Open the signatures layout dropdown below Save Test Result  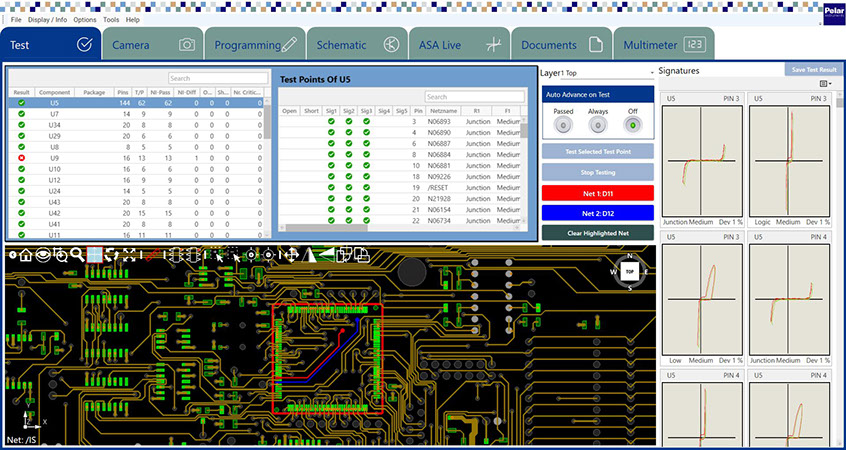(x=825, y=84)
